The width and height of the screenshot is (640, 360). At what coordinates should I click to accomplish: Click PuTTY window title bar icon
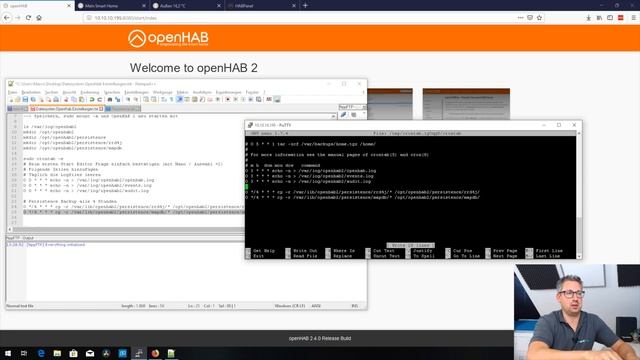pyautogui.click(x=250, y=125)
